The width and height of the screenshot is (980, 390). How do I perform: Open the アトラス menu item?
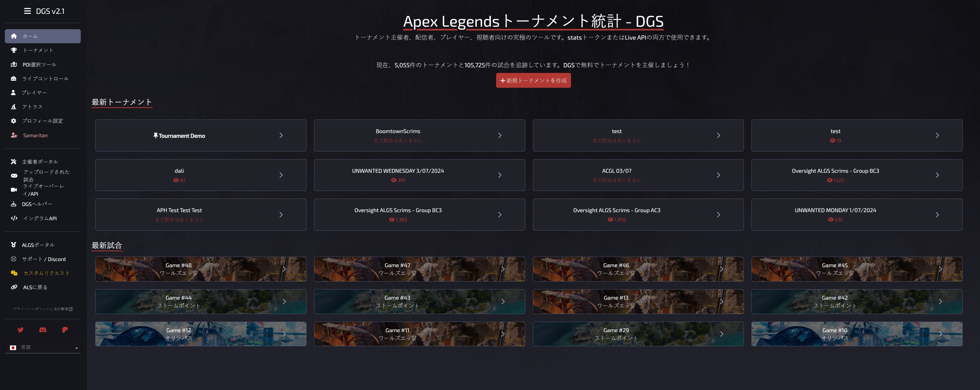pyautogui.click(x=32, y=107)
